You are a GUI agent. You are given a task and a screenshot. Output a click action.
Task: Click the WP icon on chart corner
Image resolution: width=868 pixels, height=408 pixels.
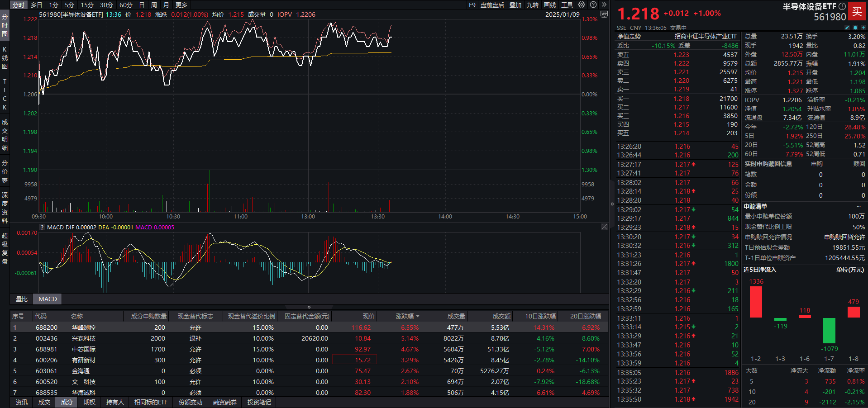pyautogui.click(x=604, y=14)
